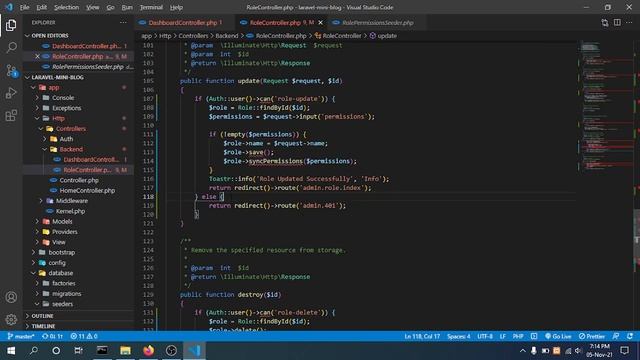Open terminal app from taskbar
This screenshot has width=640, height=360.
(x=102, y=351)
